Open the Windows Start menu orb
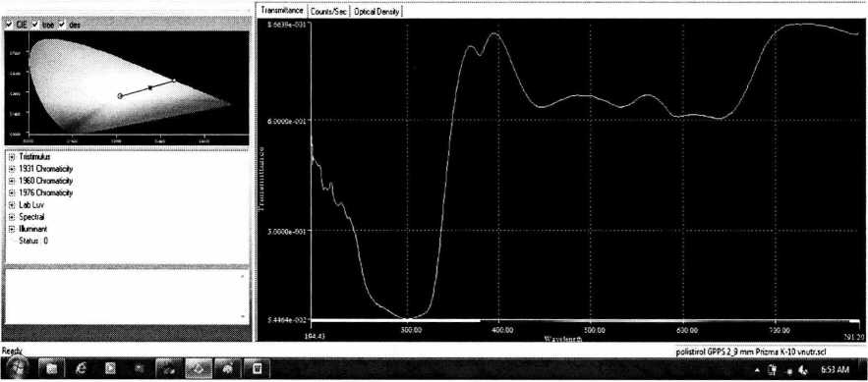Screen dimensions: 868x382 click(x=17, y=368)
